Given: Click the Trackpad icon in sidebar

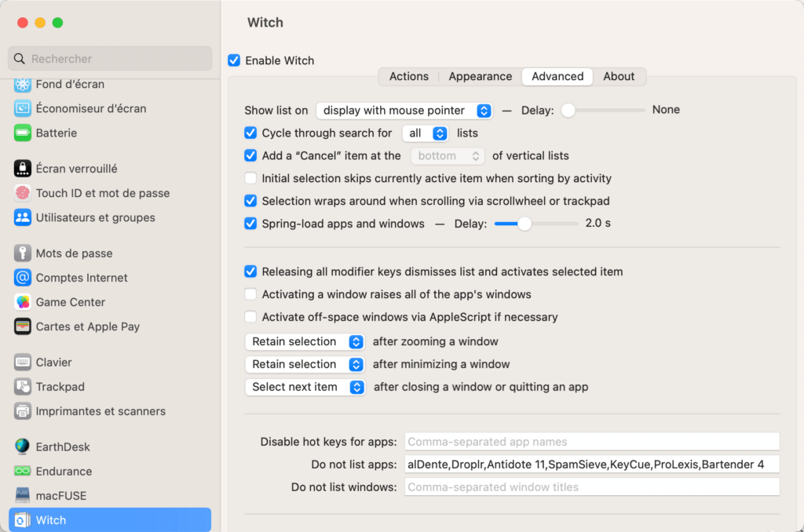Looking at the screenshot, I should coord(23,387).
